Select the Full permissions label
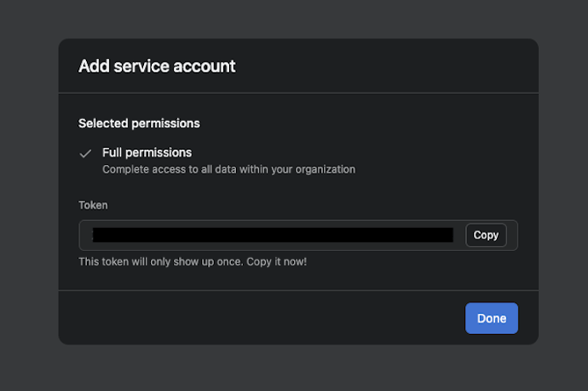588x391 pixels. [147, 153]
